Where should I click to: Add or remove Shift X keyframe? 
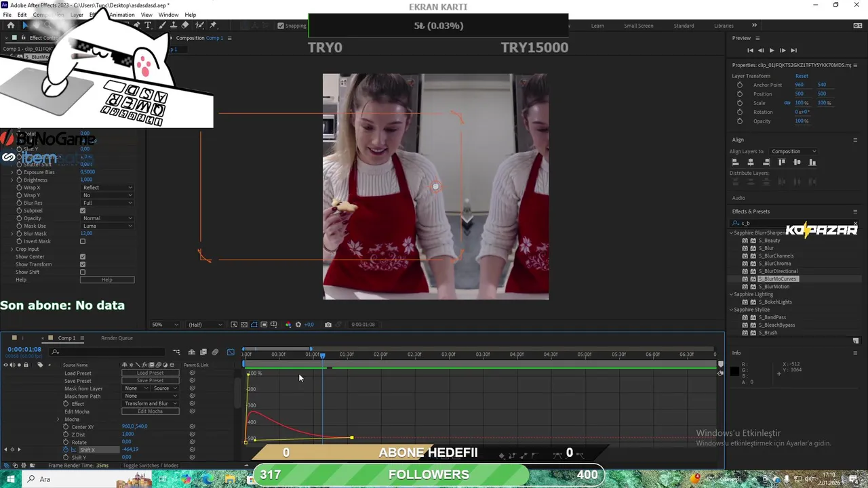(12, 449)
